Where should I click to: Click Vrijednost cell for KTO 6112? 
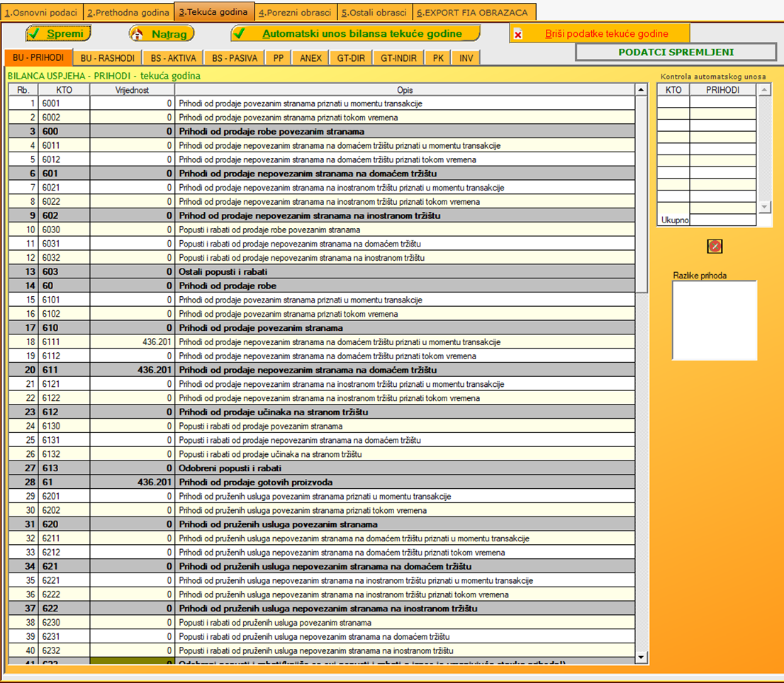pos(132,356)
